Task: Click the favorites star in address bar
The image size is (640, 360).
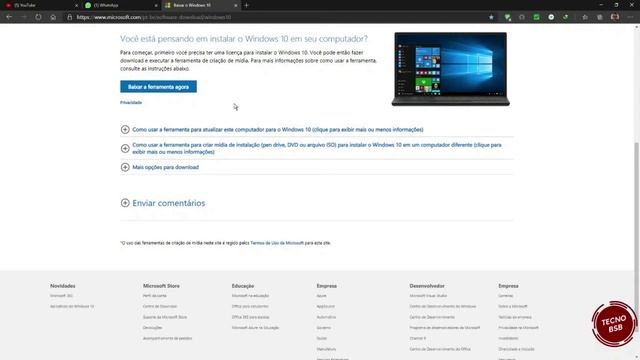Action: [491, 17]
